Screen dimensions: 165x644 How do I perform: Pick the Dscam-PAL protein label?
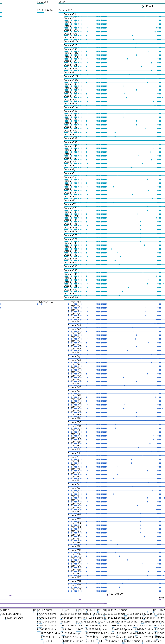(74, 364)
